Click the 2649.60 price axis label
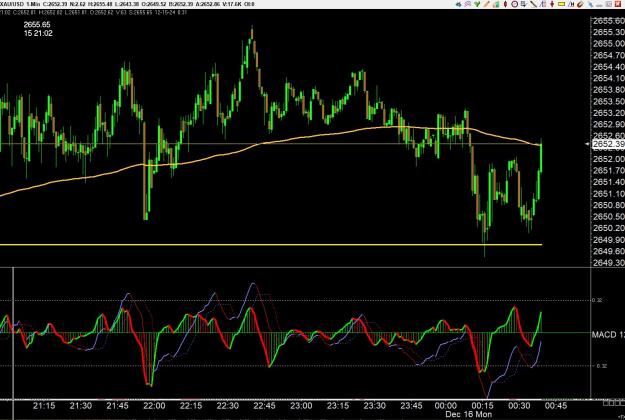 [x=609, y=251]
